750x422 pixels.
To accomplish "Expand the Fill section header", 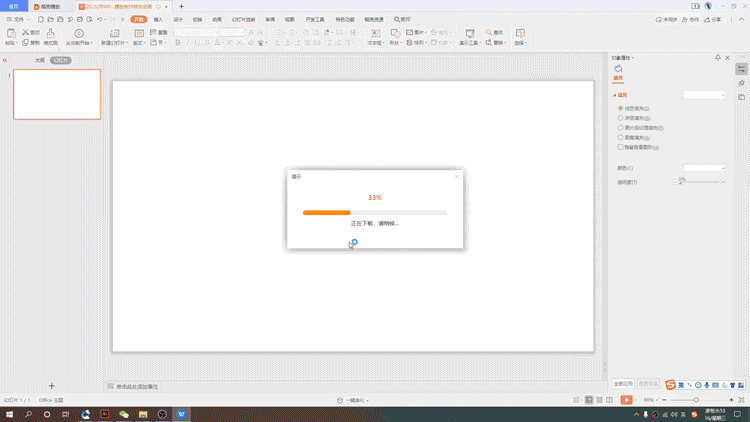I will (620, 95).
